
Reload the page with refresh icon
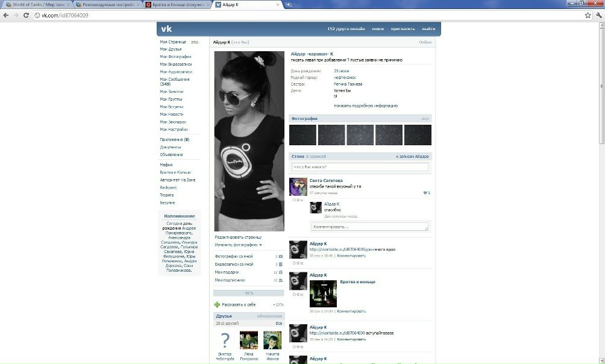tap(27, 15)
